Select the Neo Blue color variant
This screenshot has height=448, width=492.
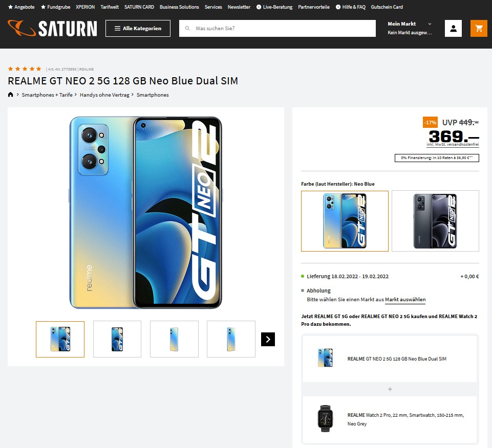pyautogui.click(x=345, y=221)
